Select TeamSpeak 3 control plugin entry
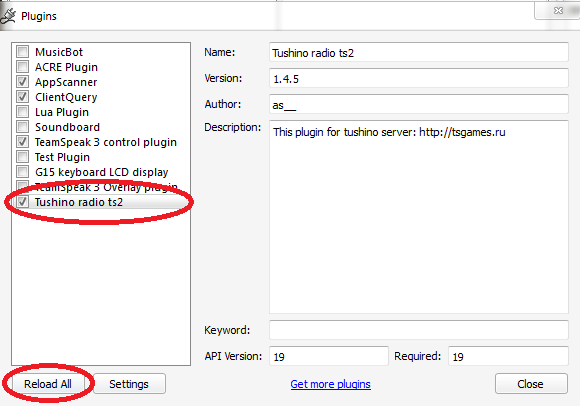This screenshot has height=406, width=580. (106, 142)
